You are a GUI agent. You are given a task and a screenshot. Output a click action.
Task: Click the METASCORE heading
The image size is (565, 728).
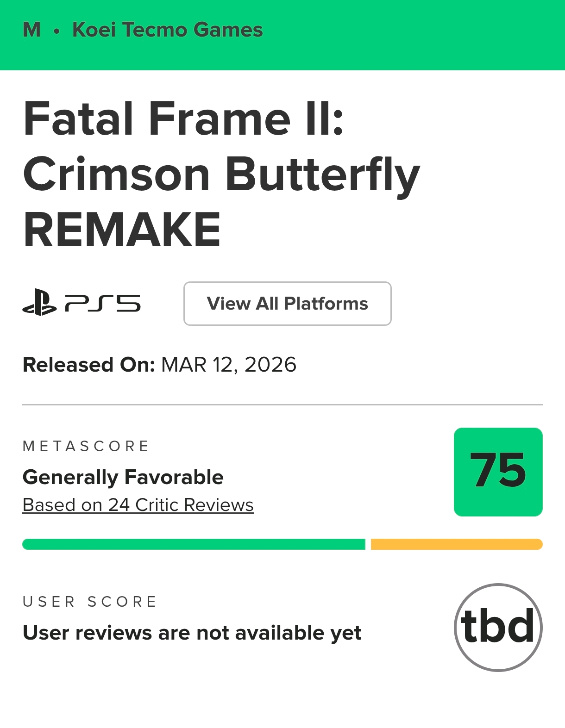click(x=86, y=446)
